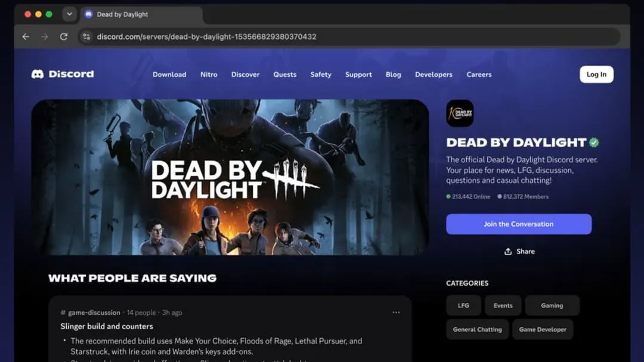
Task: Open the Safety nav item
Action: [321, 75]
